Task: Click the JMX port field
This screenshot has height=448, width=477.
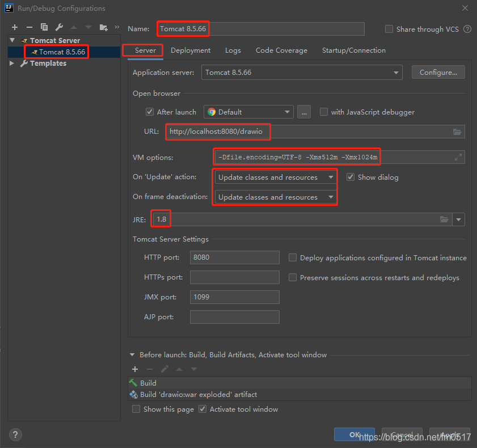Action: pos(235,297)
